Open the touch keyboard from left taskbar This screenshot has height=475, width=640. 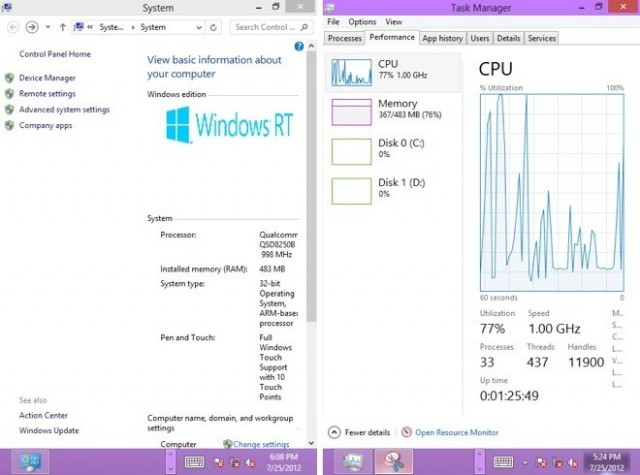coord(195,462)
